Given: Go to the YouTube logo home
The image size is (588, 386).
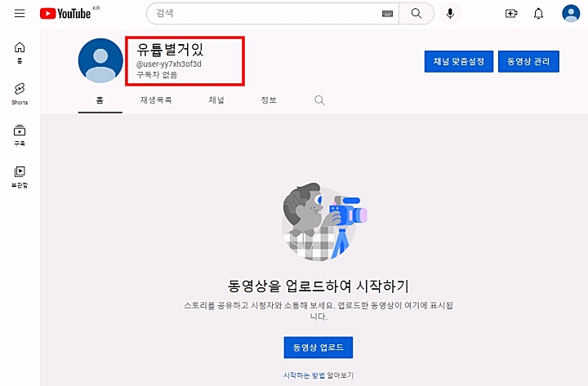Looking at the screenshot, I should click(65, 14).
